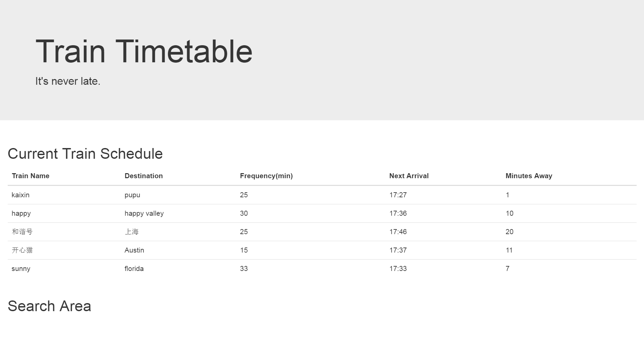The height and width of the screenshot is (347, 644).
Task: Click the Train Timetable heading
Action: click(x=144, y=51)
